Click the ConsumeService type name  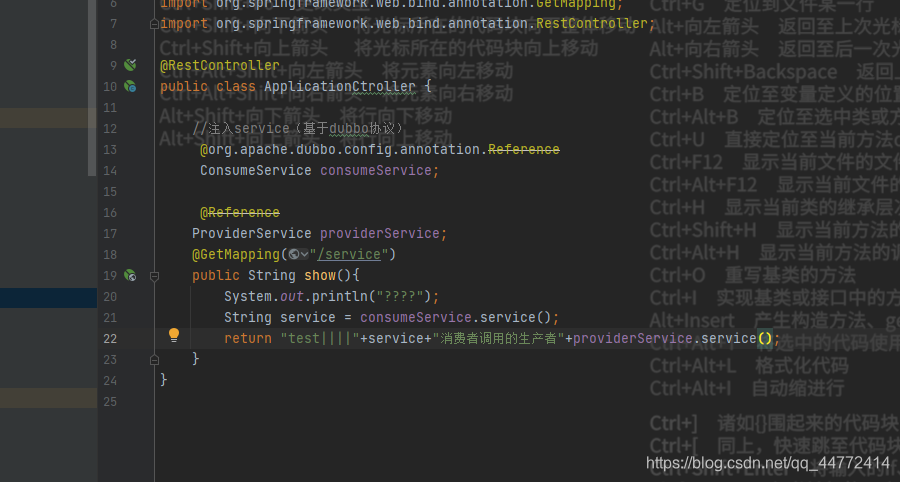click(255, 170)
